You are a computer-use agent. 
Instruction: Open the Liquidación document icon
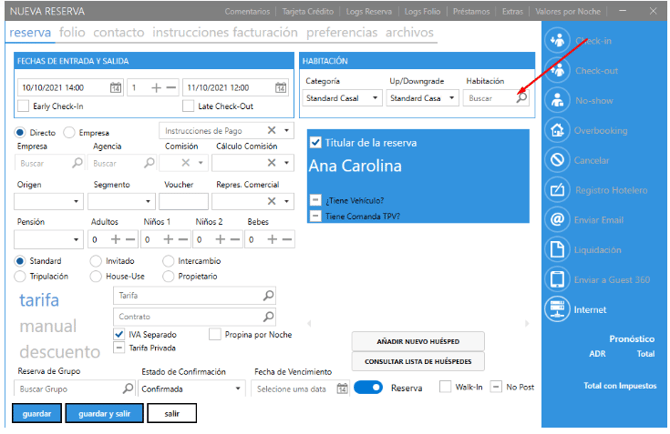pos(558,250)
